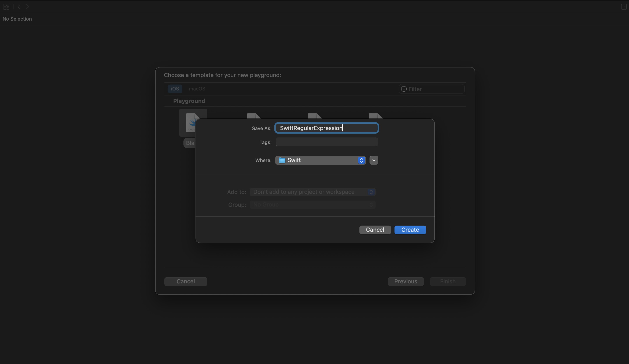Image resolution: width=629 pixels, height=364 pixels.
Task: Click the related items grid icon
Action: tap(6, 7)
